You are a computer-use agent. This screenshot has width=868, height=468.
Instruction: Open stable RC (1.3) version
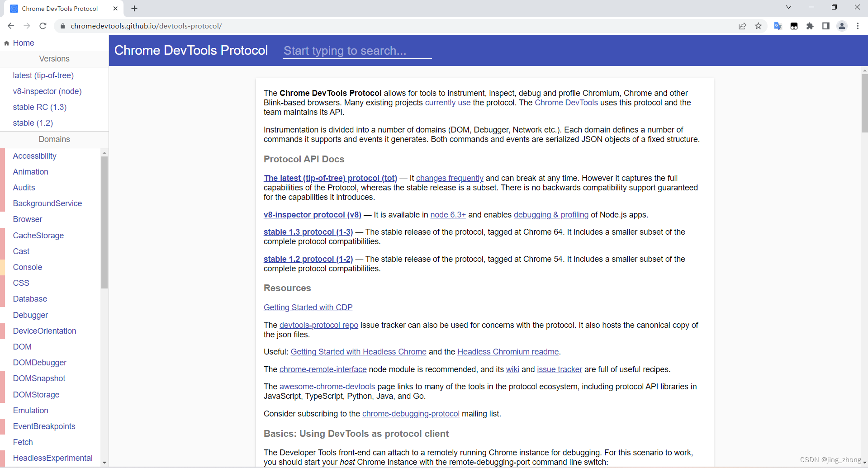click(39, 107)
